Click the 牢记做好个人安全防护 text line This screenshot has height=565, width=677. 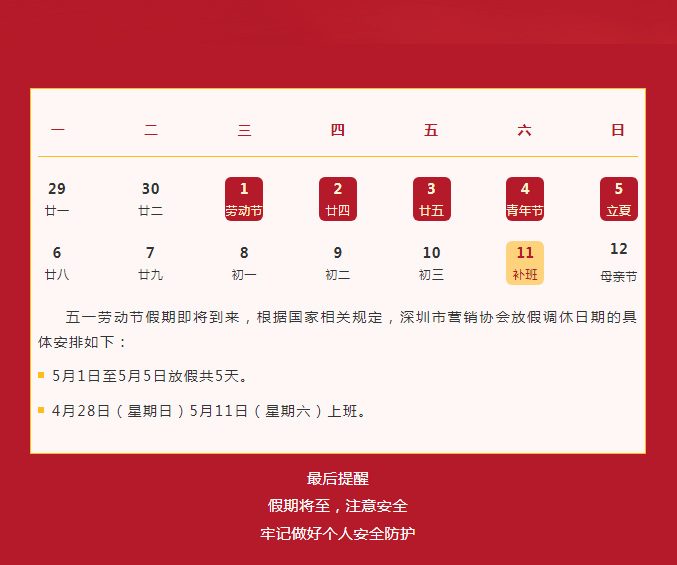tap(338, 533)
